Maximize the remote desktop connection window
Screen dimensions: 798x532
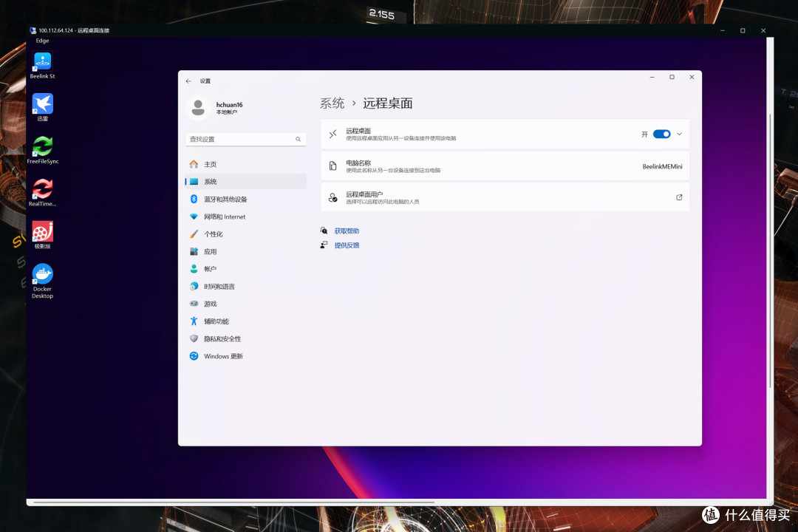(743, 30)
